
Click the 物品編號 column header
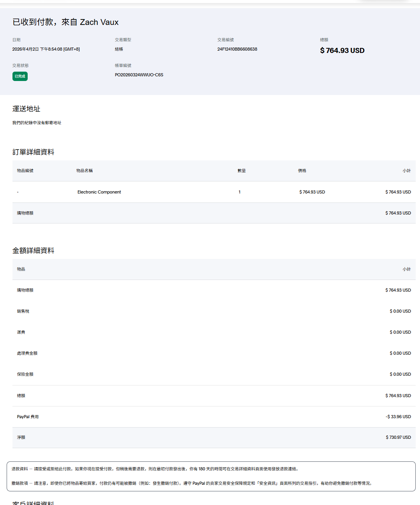(x=25, y=171)
